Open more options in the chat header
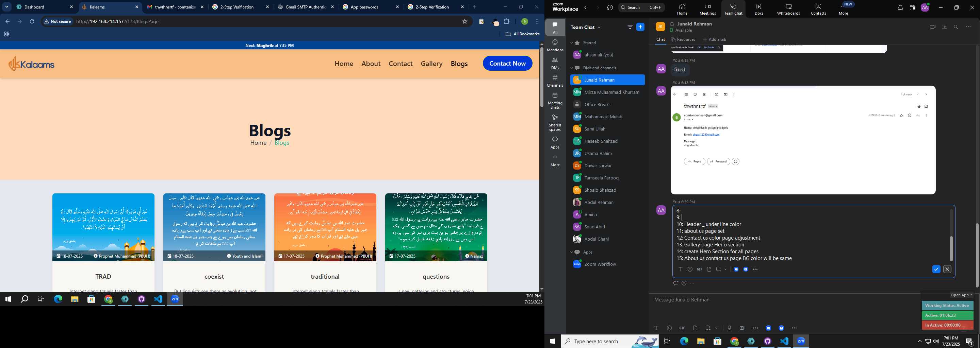 pyautogui.click(x=968, y=27)
